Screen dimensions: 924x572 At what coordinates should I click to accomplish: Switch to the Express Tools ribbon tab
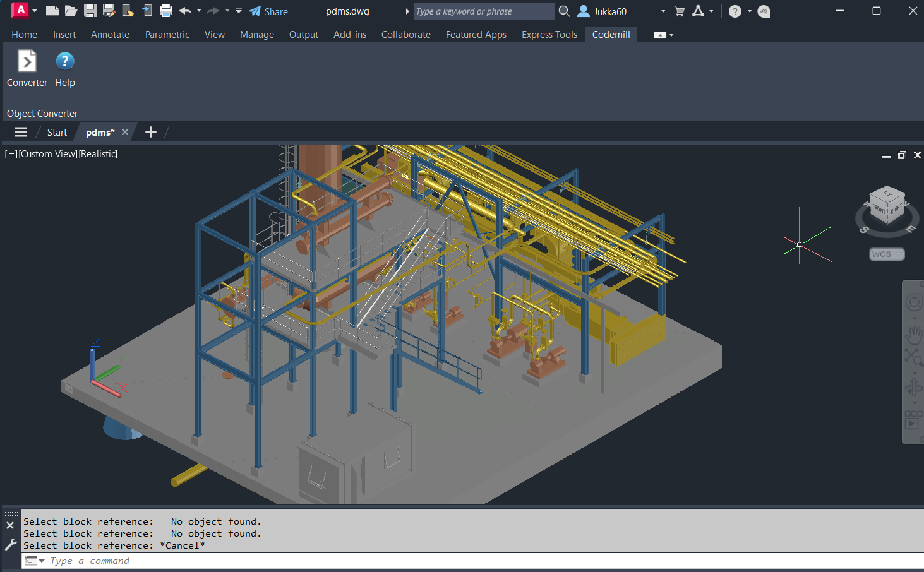point(549,35)
